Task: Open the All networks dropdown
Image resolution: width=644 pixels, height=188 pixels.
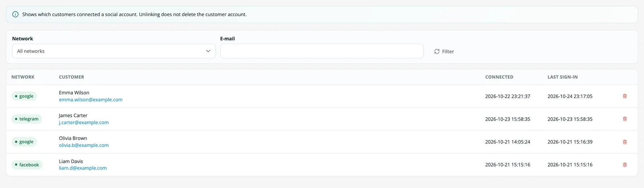Action: coord(114,51)
